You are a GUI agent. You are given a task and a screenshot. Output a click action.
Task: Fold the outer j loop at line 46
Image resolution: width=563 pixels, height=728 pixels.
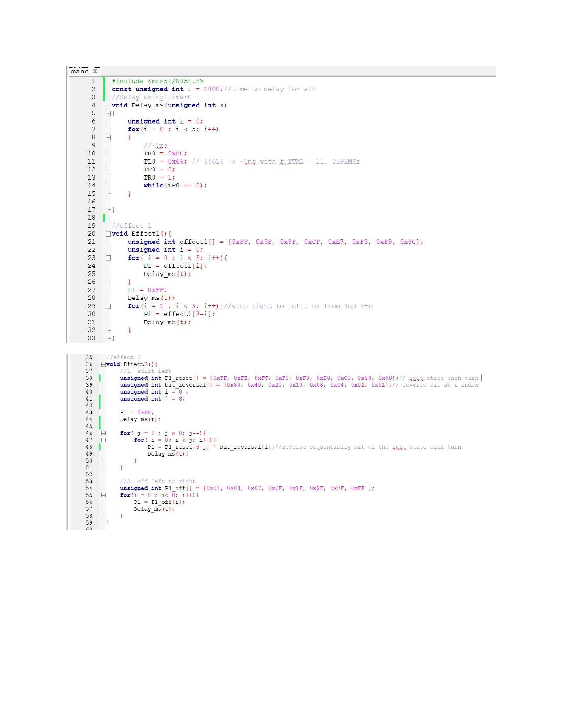(103, 433)
